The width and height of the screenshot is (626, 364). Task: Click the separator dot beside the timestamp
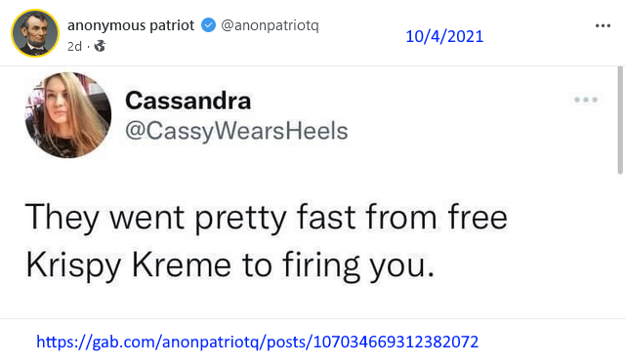tap(88, 47)
